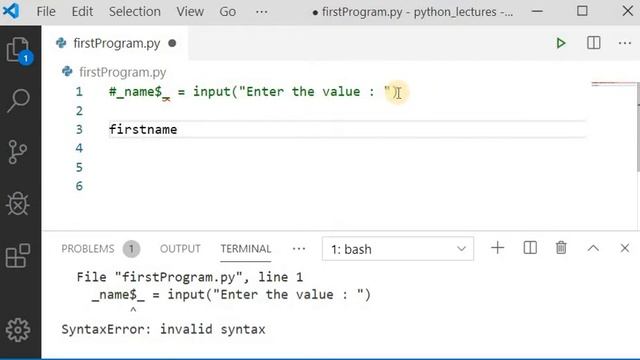The height and width of the screenshot is (360, 640).
Task: Switch to the OUTPUT tab
Action: (x=180, y=249)
